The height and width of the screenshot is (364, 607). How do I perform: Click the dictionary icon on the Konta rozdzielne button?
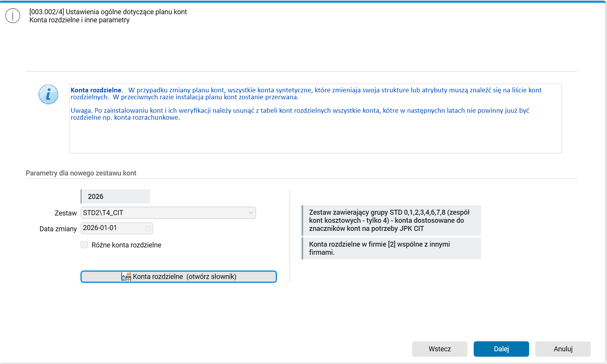coord(126,277)
